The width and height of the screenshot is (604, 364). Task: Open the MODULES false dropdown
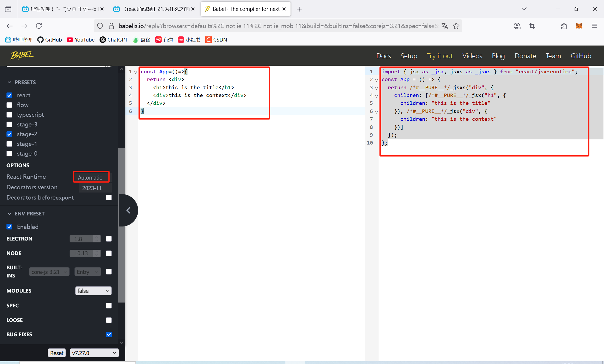[93, 291]
